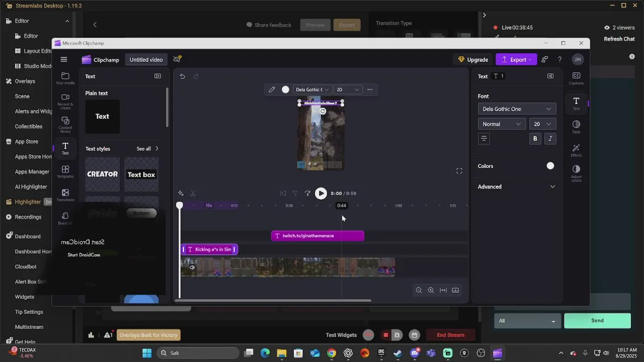Open the Clipchamp hamburger menu
Screen dimensions: 644x362
[64, 59]
